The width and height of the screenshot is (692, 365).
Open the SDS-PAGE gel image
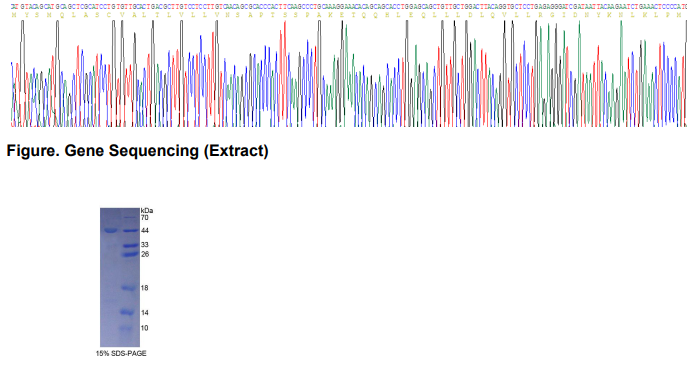(x=120, y=277)
